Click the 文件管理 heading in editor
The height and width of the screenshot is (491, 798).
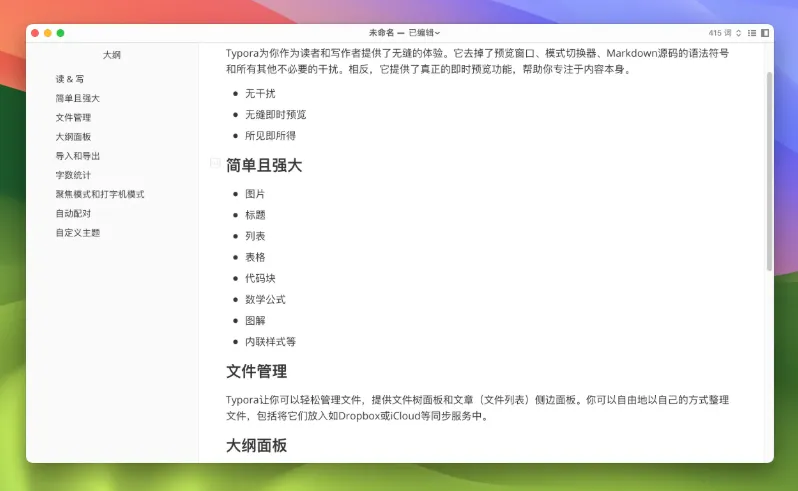256,371
